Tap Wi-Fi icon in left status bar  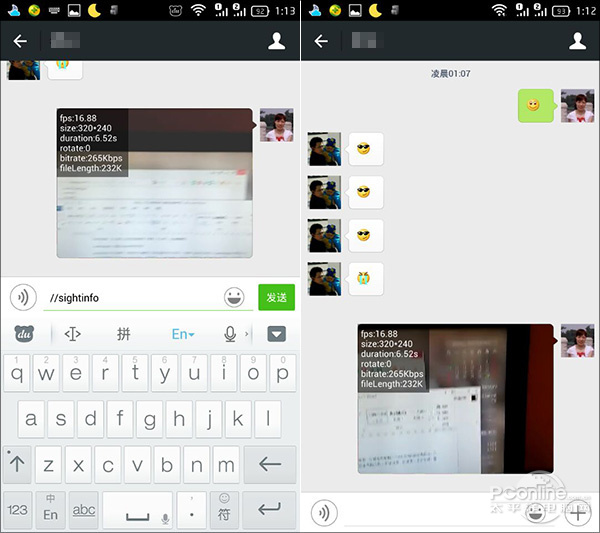198,10
